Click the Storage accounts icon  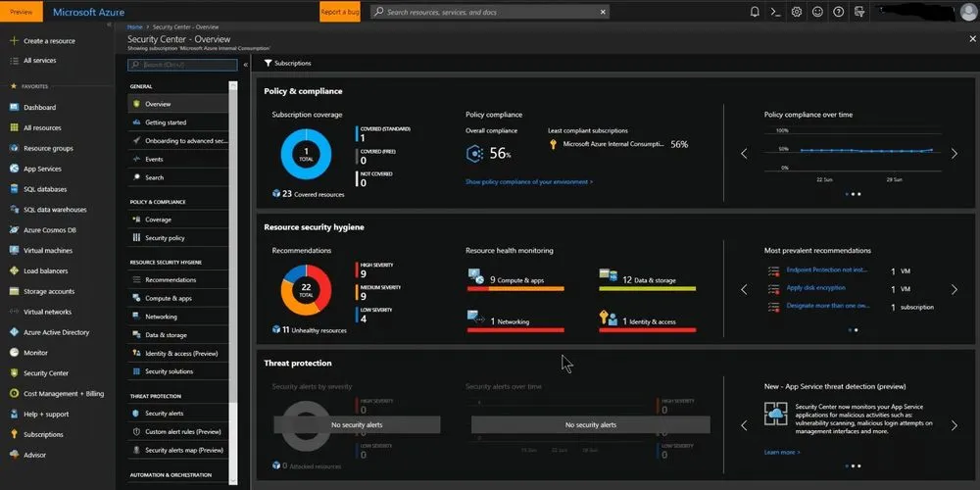[x=14, y=291]
